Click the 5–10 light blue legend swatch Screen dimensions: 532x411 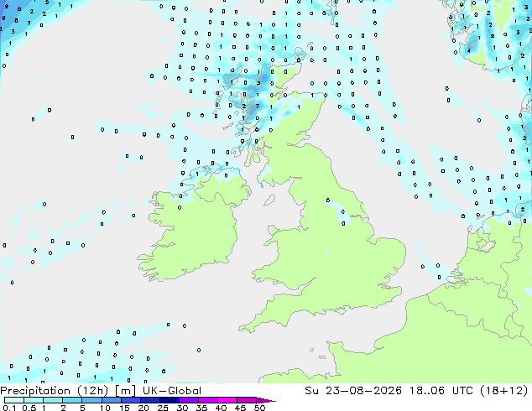[91, 400]
